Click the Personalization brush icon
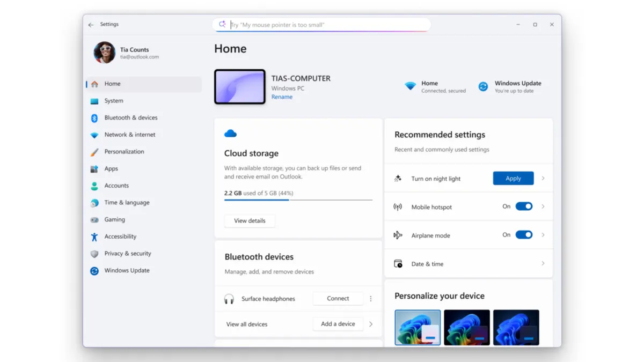The width and height of the screenshot is (644, 362). pyautogui.click(x=95, y=151)
